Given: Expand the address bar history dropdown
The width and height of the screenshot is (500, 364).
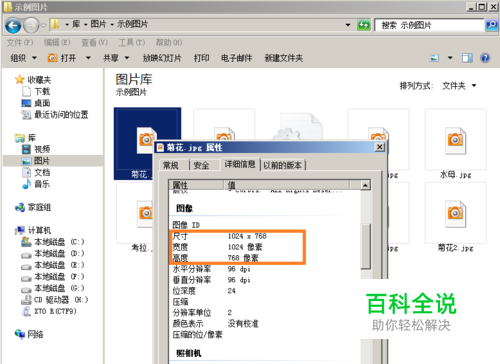Looking at the screenshot, I should pos(348,25).
